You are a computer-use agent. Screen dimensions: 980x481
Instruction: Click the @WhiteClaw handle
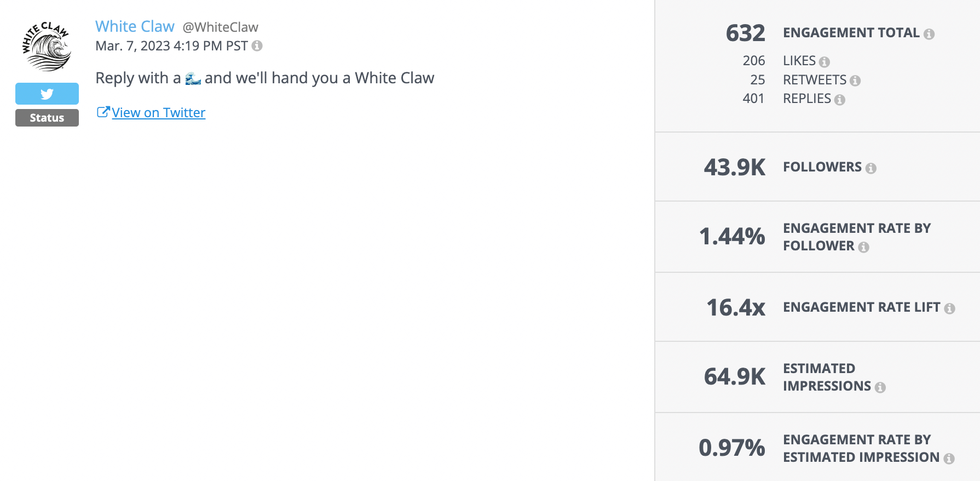coord(221,27)
